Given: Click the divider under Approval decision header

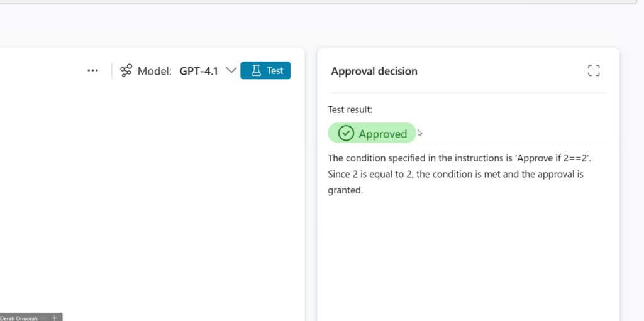Looking at the screenshot, I should (468, 93).
